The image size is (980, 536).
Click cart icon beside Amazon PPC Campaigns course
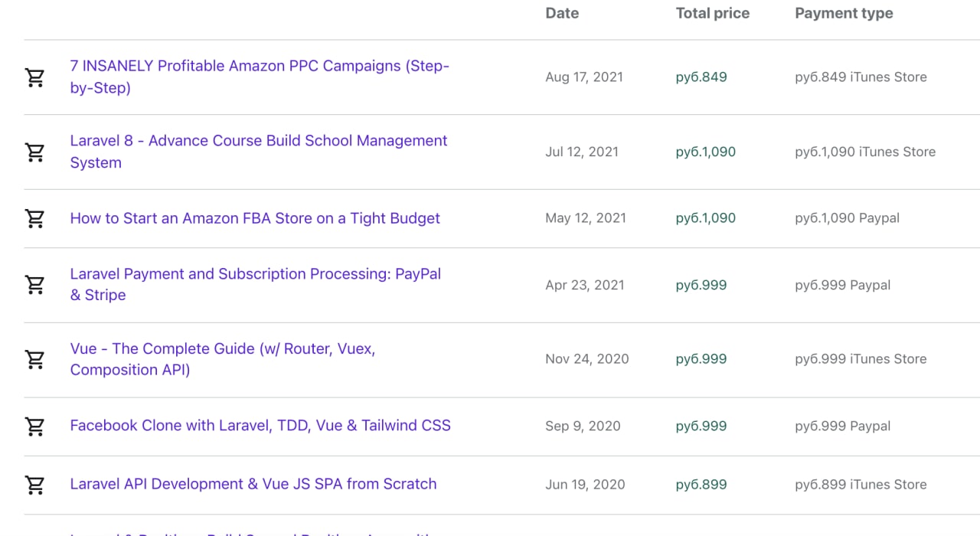tap(35, 77)
